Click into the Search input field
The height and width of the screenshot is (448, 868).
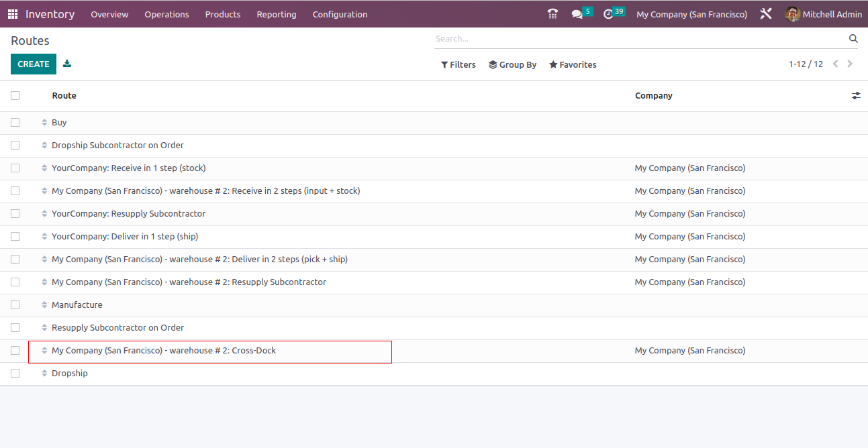[x=638, y=39]
